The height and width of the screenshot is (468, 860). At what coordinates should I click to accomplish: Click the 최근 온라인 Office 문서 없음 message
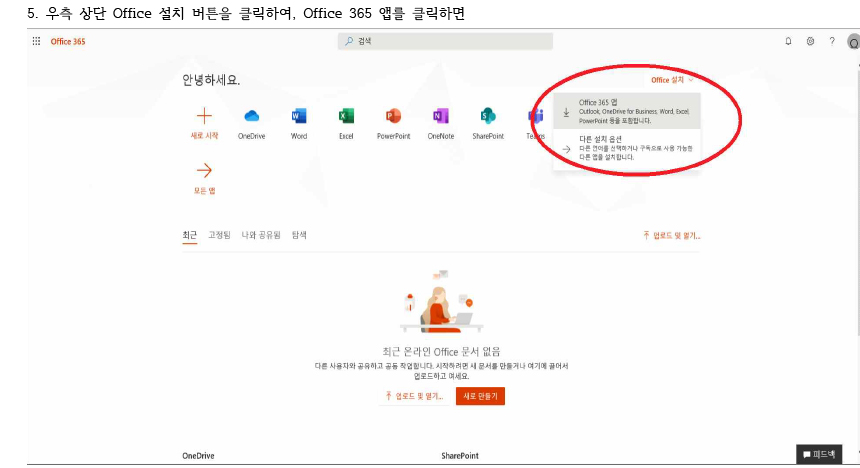point(441,352)
